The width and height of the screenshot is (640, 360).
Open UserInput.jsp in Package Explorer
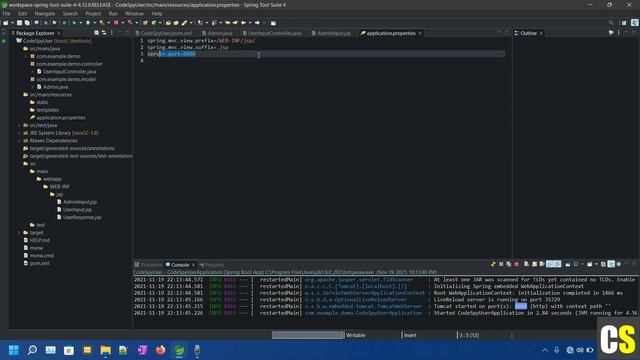(x=74, y=210)
